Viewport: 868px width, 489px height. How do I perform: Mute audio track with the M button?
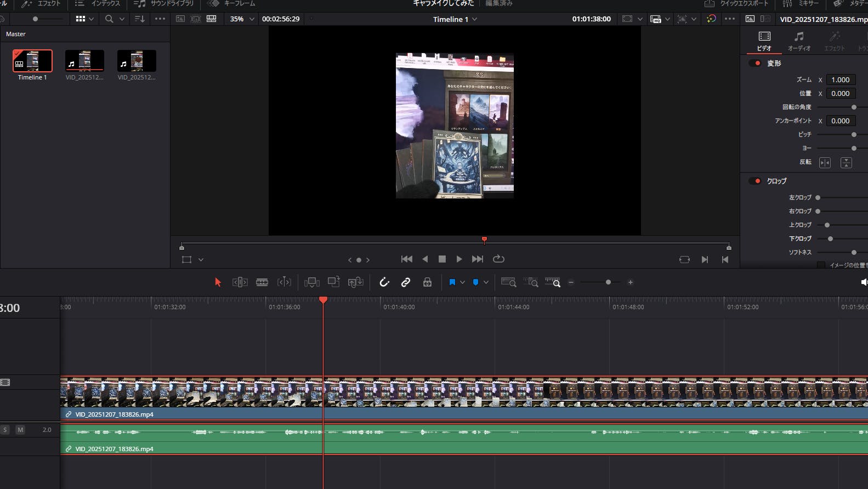pyautogui.click(x=20, y=430)
